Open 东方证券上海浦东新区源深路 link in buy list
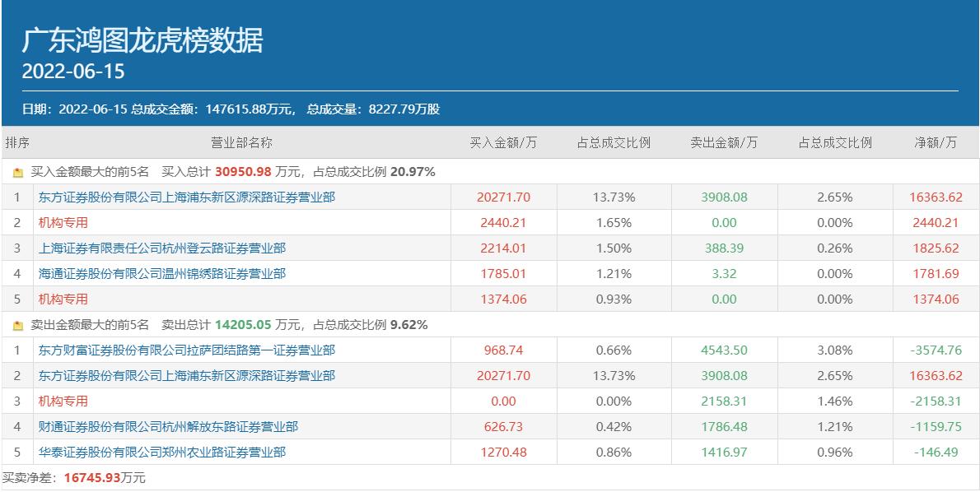The height and width of the screenshot is (492, 980). point(186,197)
